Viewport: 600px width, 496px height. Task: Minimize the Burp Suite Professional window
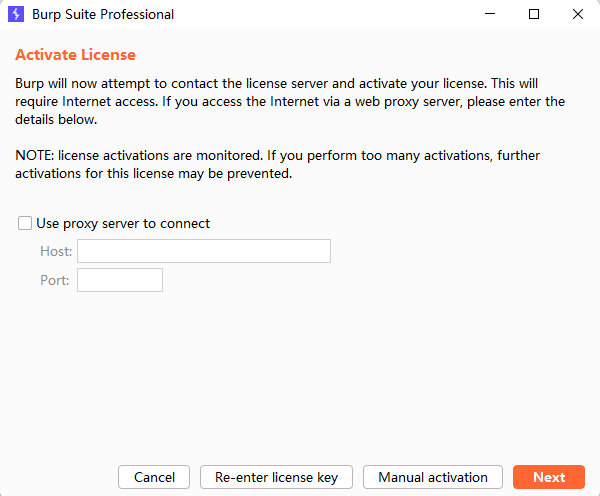tap(490, 15)
